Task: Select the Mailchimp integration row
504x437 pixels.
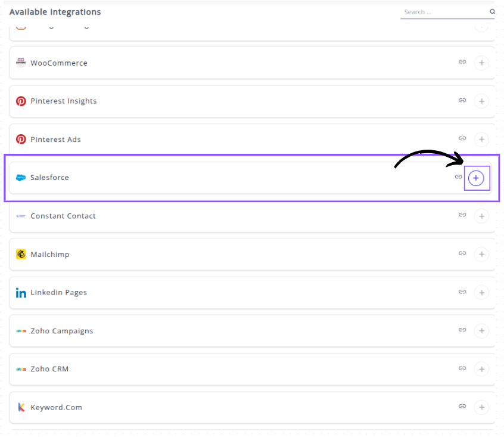Action: click(x=238, y=255)
